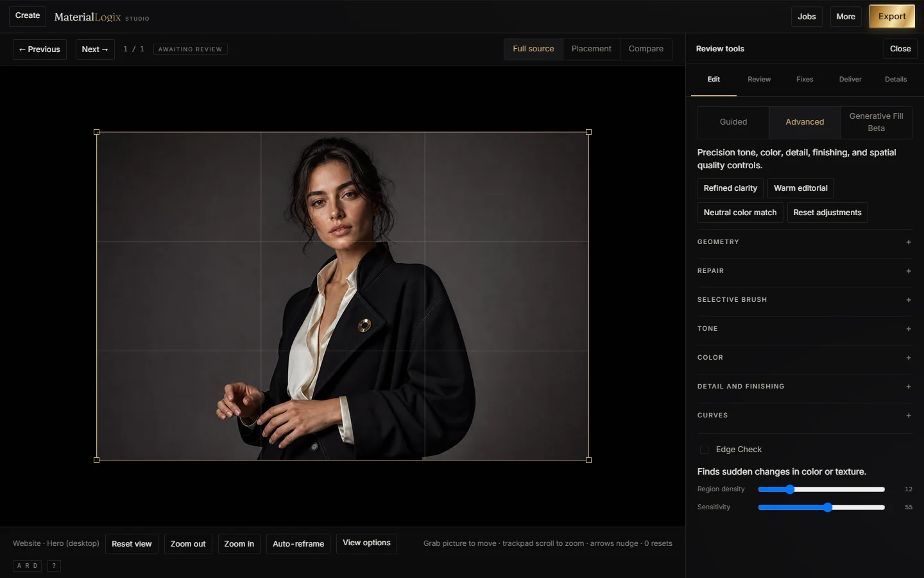Image resolution: width=924 pixels, height=578 pixels.
Task: Click the bottom-left crop handle
Action: 97,460
